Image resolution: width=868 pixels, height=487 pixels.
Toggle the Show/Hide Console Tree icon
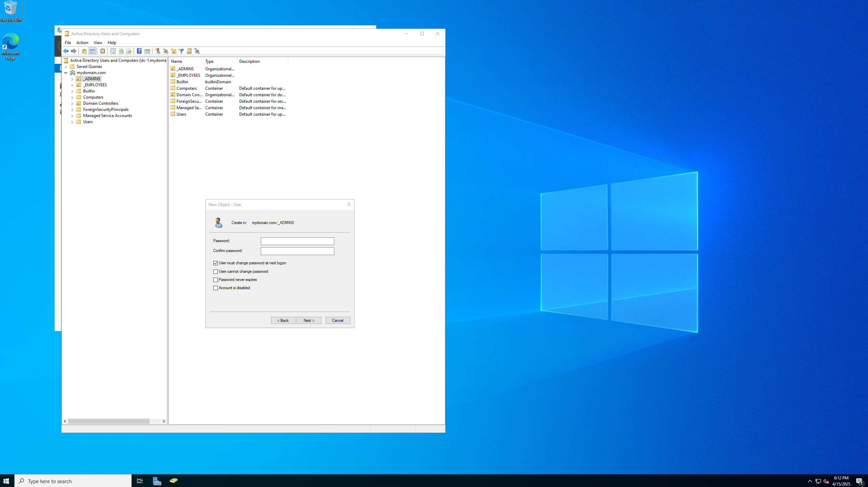[x=92, y=51]
